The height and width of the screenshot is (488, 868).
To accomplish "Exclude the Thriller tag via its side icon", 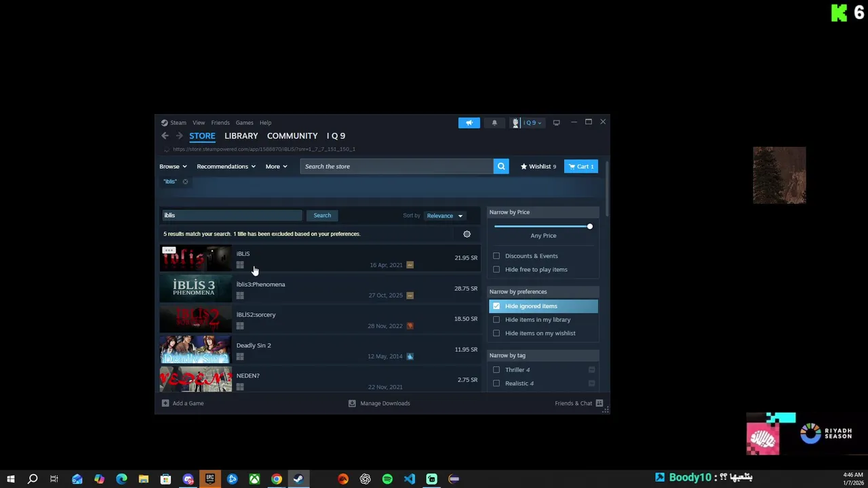I will pos(591,370).
